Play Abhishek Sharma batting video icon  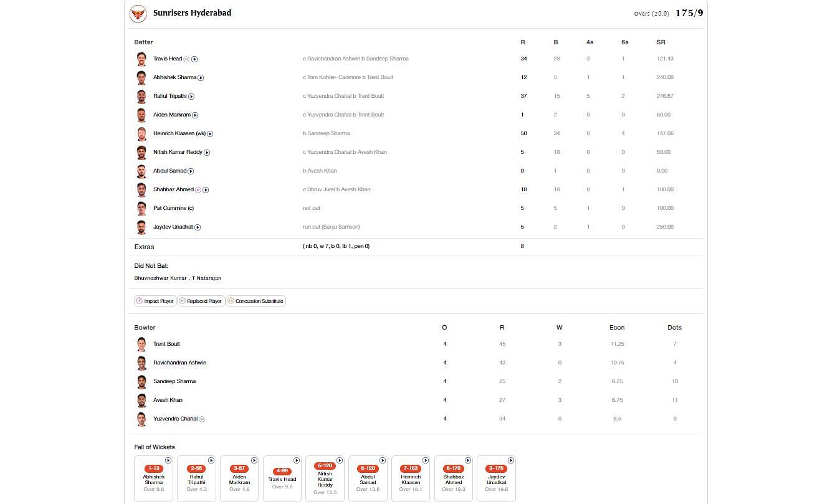pos(201,78)
